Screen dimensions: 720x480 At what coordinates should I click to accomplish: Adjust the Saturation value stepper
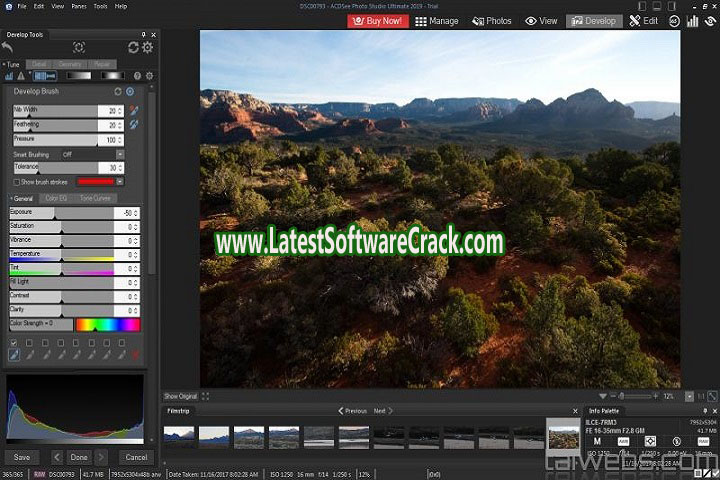click(136, 227)
